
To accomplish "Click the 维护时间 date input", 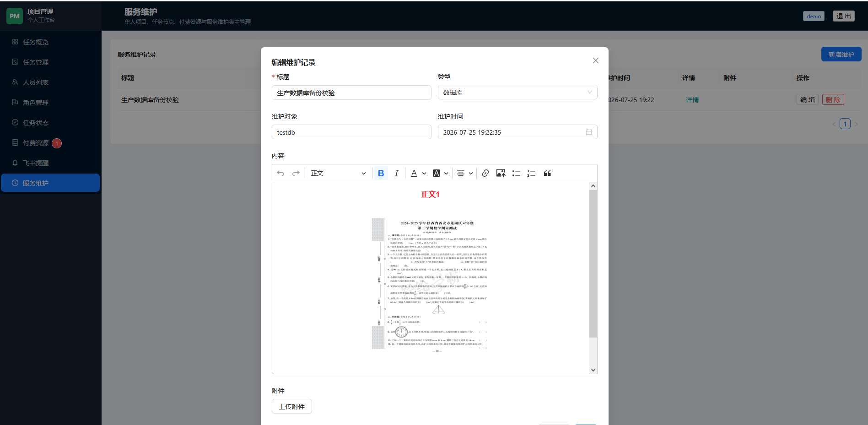I will [x=518, y=132].
